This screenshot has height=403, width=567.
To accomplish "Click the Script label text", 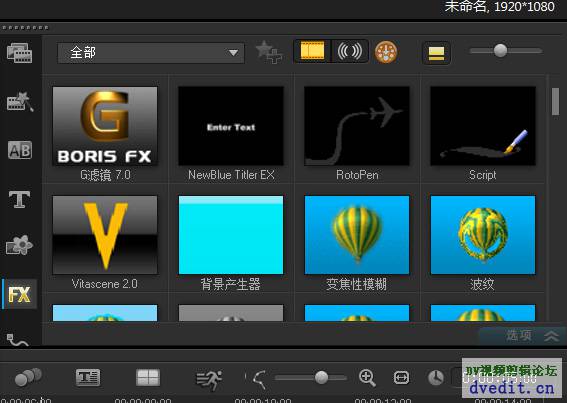I will point(483,175).
